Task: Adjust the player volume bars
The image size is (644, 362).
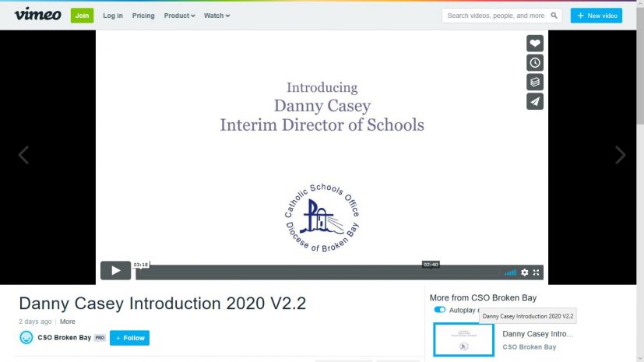Action: tap(510, 272)
